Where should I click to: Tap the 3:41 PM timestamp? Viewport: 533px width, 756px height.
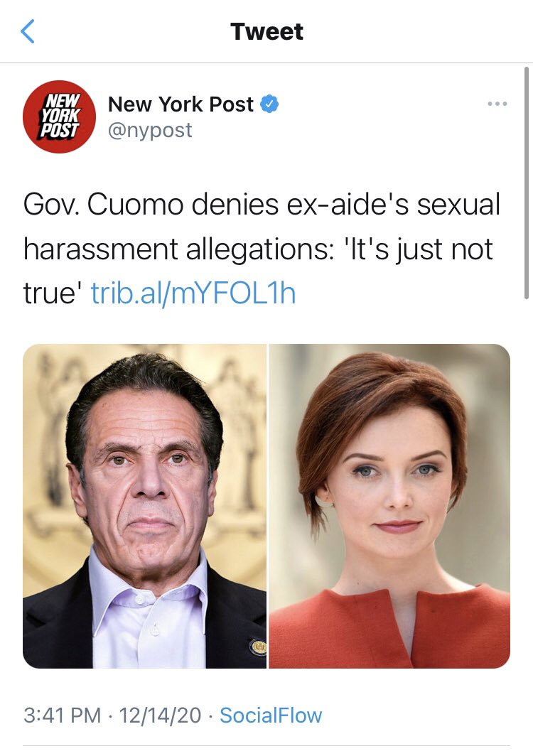63,715
